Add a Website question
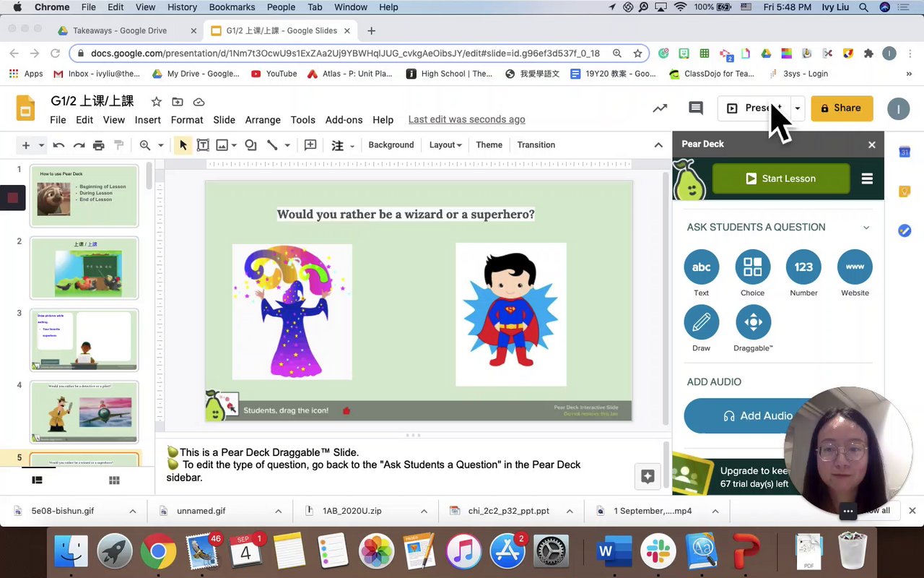The height and width of the screenshot is (578, 924). pos(855,267)
